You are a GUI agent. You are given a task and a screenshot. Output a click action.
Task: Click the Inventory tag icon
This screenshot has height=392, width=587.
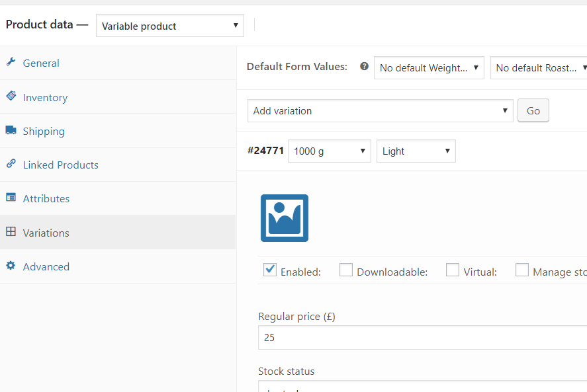(x=11, y=97)
